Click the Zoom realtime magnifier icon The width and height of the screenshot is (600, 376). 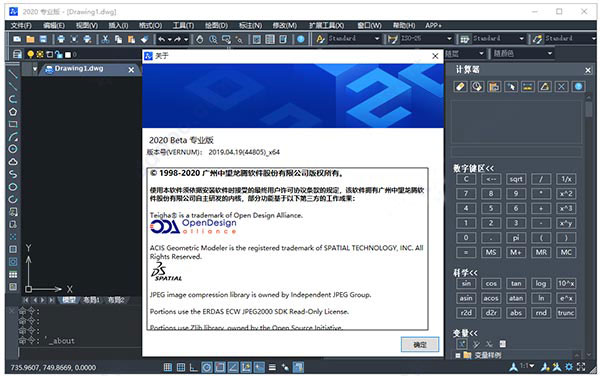213,39
